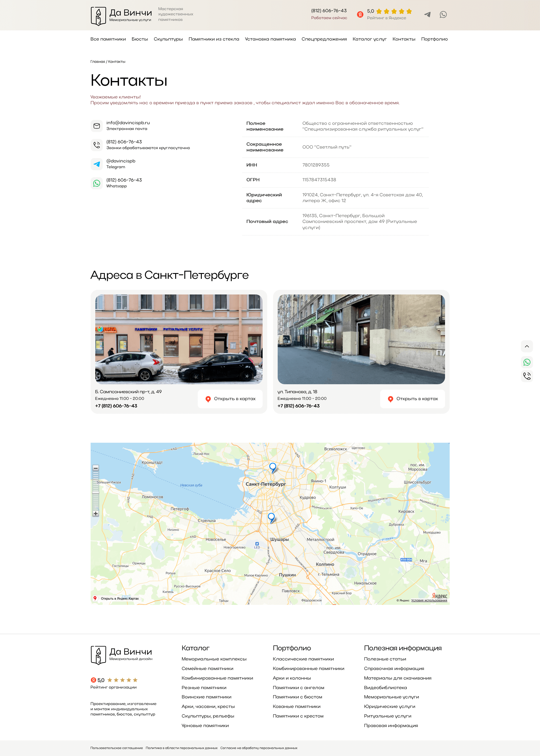Open maps for ул. Типанова address
The height and width of the screenshot is (756, 540).
tap(412, 399)
